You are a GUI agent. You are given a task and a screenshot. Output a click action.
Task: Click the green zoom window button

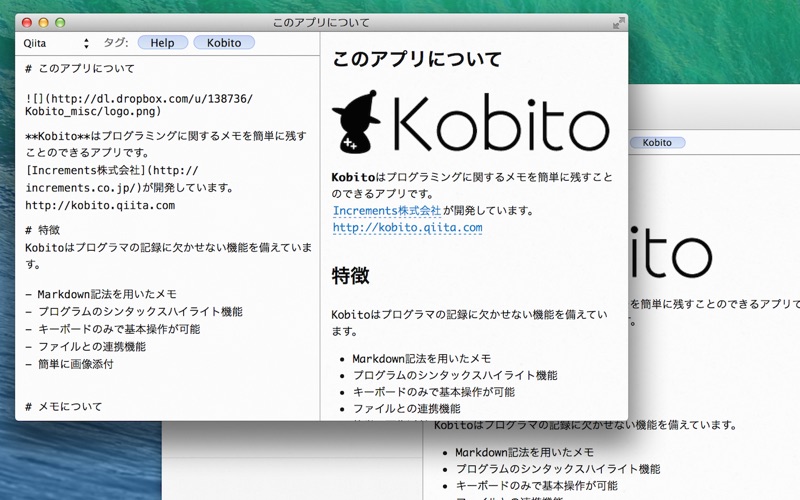coord(60,22)
